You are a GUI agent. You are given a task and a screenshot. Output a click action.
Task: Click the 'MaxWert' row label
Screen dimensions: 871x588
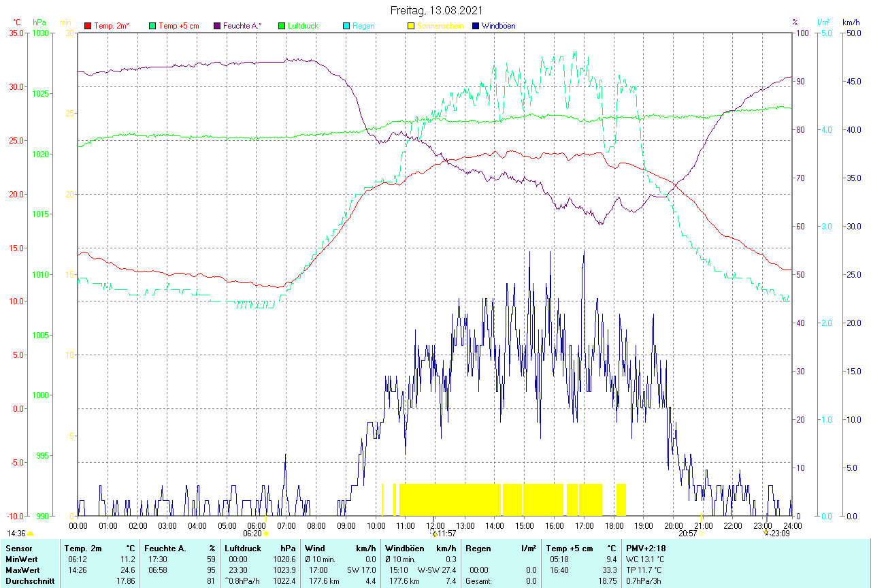pyautogui.click(x=21, y=570)
